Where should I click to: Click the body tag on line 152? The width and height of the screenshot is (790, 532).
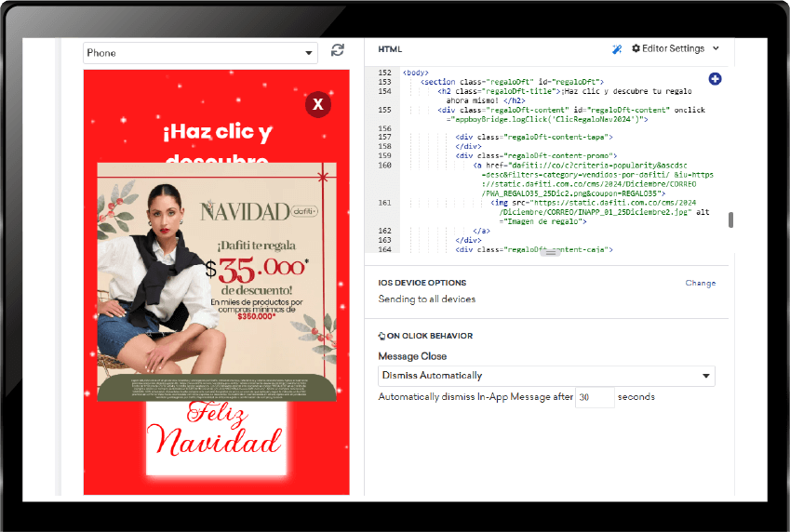(x=415, y=73)
